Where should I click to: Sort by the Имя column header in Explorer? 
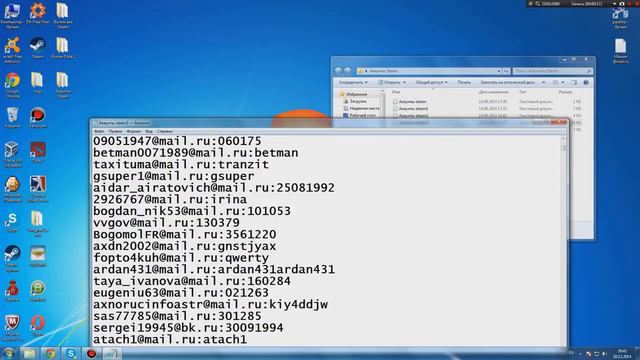(x=396, y=92)
